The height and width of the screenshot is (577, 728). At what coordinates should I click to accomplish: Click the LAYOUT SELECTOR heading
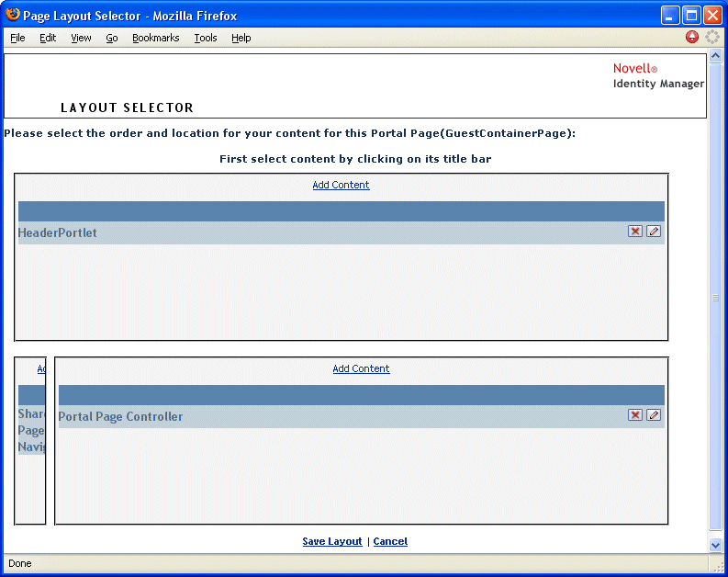click(127, 107)
